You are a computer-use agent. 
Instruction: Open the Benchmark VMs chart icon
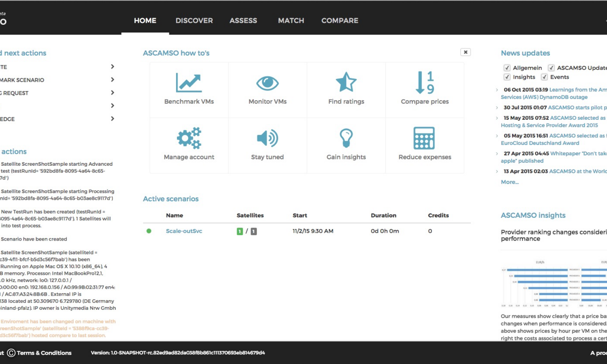[x=189, y=83]
